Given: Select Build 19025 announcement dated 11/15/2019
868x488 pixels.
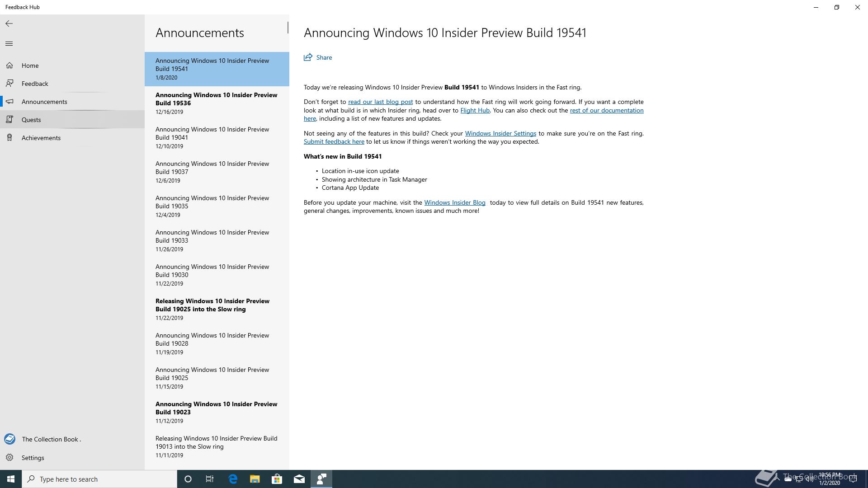Looking at the screenshot, I should tap(217, 378).
